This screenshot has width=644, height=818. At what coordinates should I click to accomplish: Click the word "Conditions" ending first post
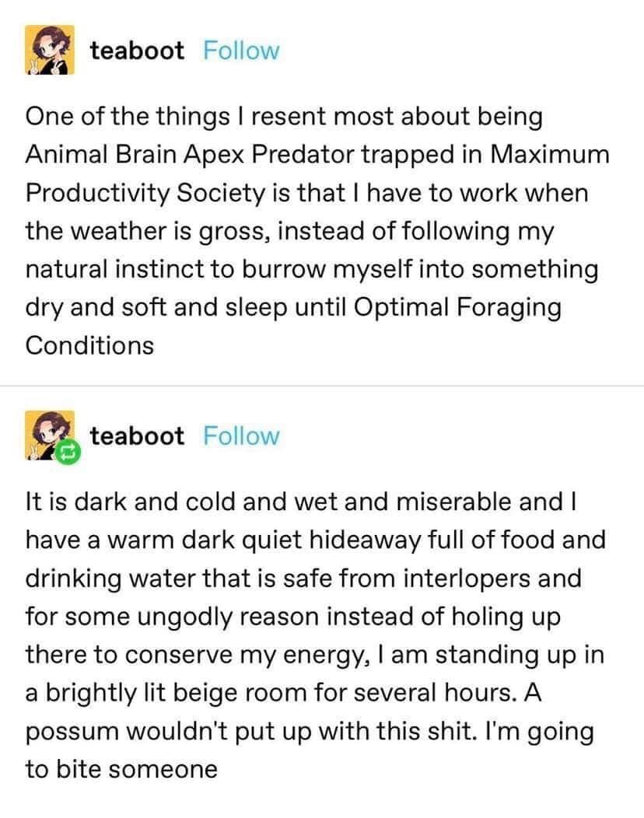click(89, 344)
